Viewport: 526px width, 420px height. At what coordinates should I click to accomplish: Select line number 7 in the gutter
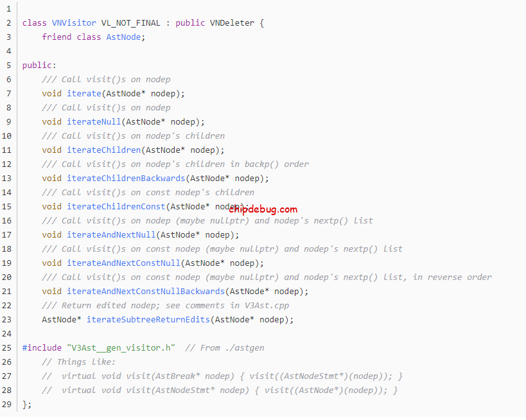click(x=6, y=93)
